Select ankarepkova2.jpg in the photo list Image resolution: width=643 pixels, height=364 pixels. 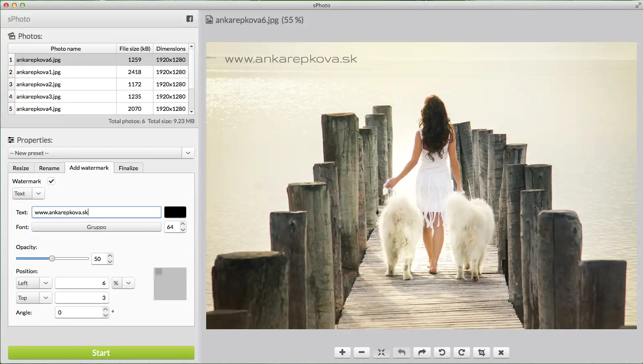[x=38, y=84]
